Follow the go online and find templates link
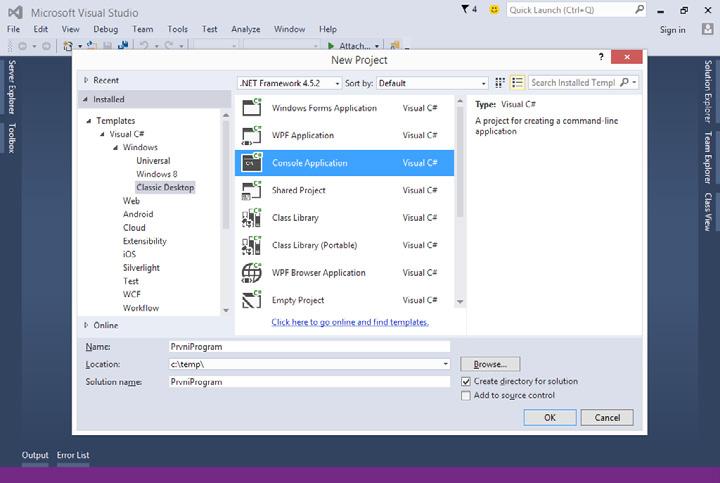Image resolution: width=720 pixels, height=483 pixels. coord(350,322)
